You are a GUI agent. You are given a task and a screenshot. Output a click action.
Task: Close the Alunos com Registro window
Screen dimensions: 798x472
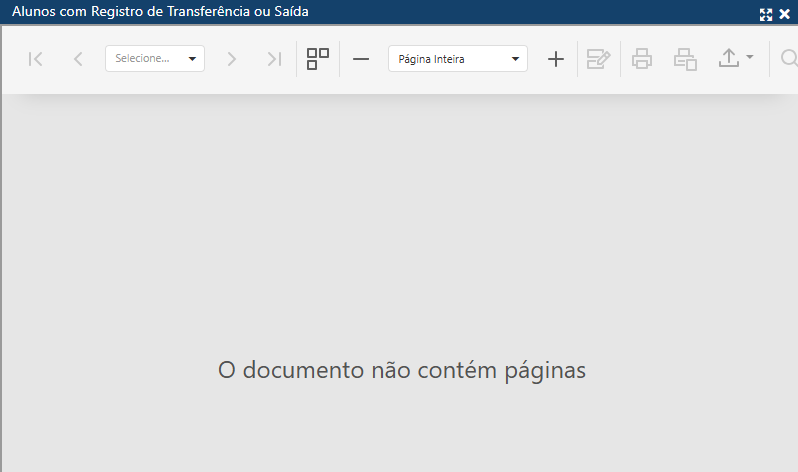click(x=785, y=14)
